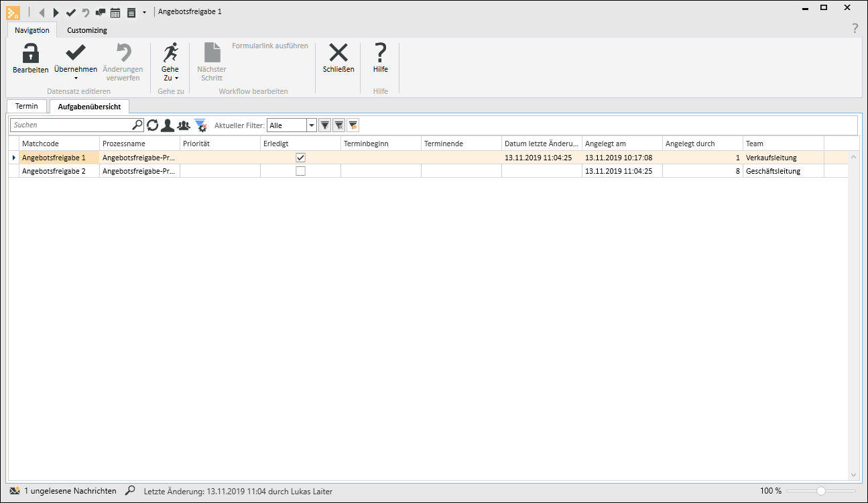Screen dimensions: 868x503
Task: Open the quick access toolbar dropdown arrow
Action: [144, 12]
